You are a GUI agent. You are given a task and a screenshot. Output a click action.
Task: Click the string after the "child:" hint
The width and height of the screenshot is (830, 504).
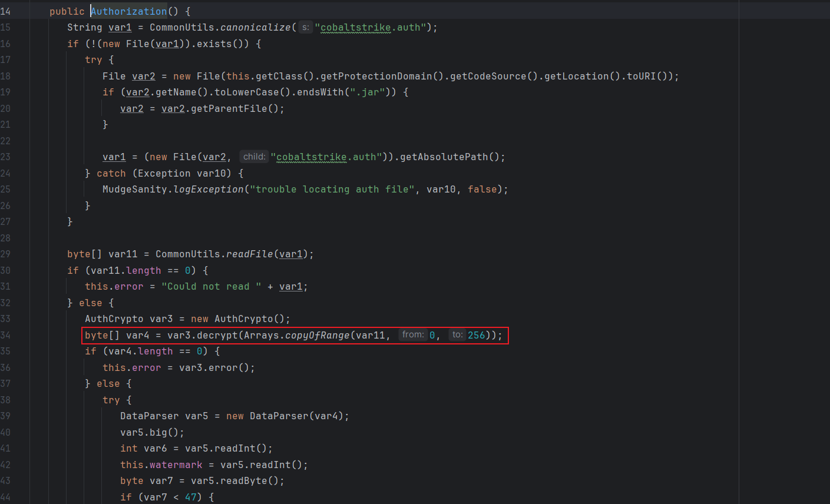(326, 157)
